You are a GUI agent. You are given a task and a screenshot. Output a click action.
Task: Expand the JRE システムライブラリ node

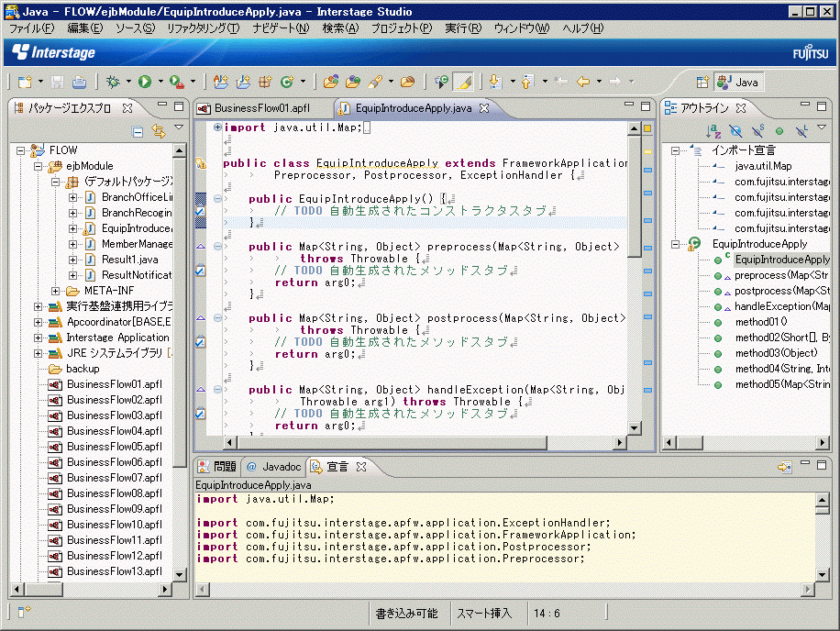pos(38,353)
